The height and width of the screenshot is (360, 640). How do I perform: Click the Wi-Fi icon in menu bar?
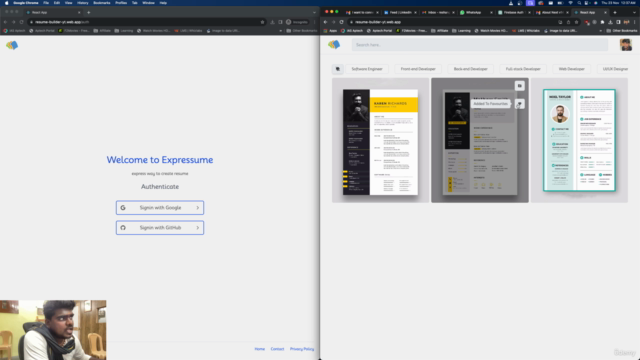point(571,3)
